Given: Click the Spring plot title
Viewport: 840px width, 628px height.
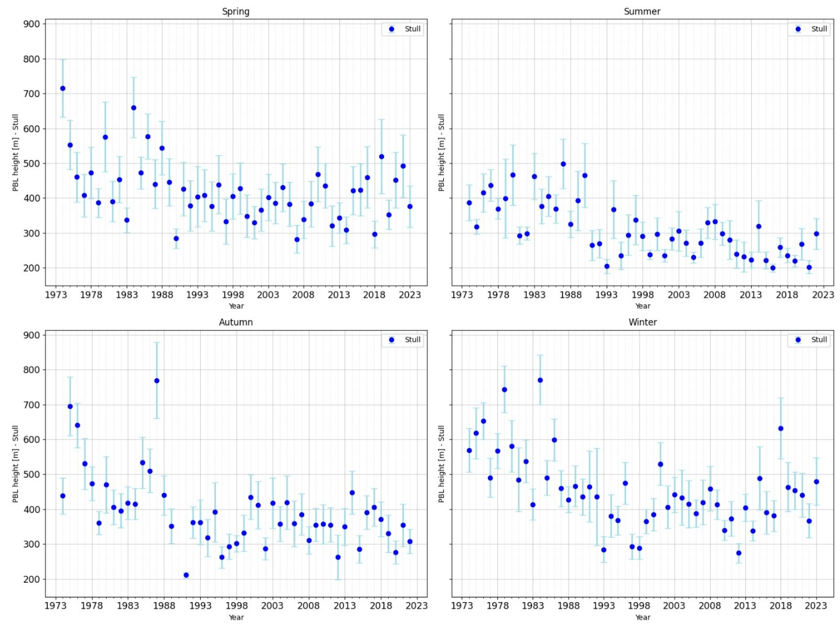Looking at the screenshot, I should pyautogui.click(x=236, y=11).
